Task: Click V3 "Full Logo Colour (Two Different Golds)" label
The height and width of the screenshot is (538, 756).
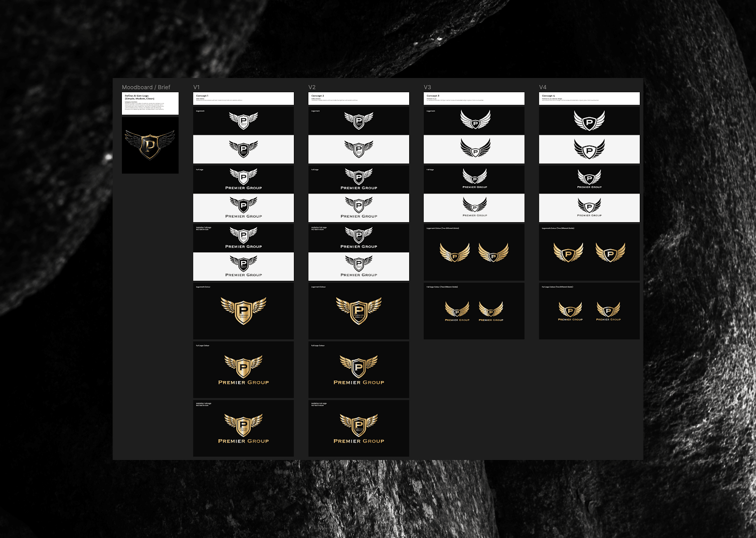Action: [442, 287]
